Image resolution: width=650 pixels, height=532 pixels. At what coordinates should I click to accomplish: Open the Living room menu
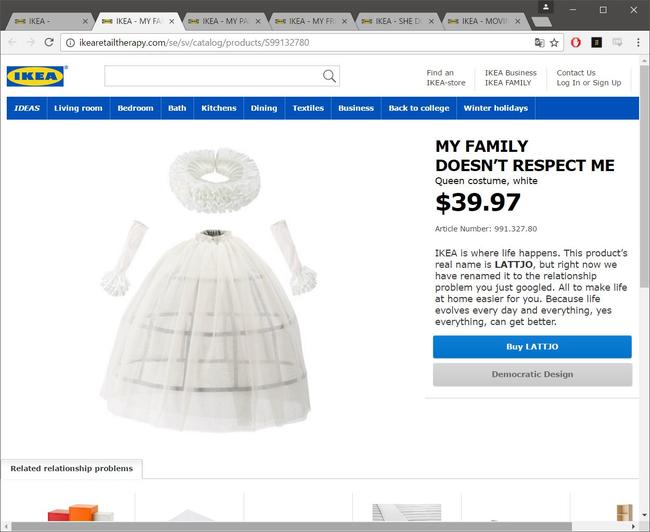click(78, 108)
